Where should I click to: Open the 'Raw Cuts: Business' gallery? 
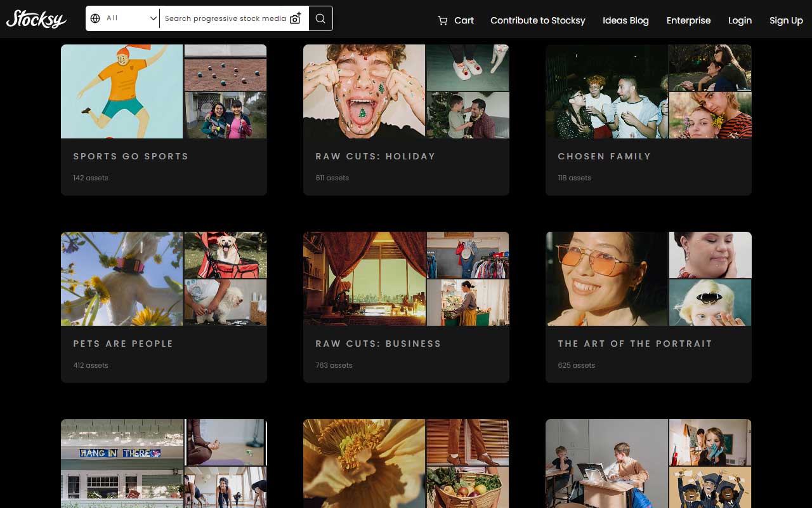click(378, 344)
